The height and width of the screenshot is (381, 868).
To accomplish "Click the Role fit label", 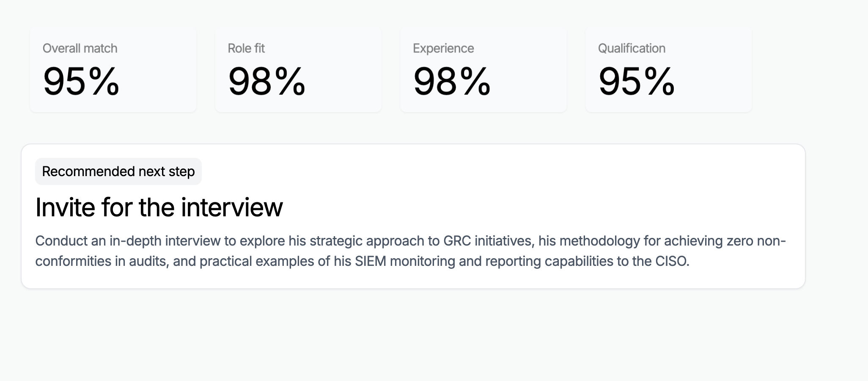I will (x=246, y=48).
